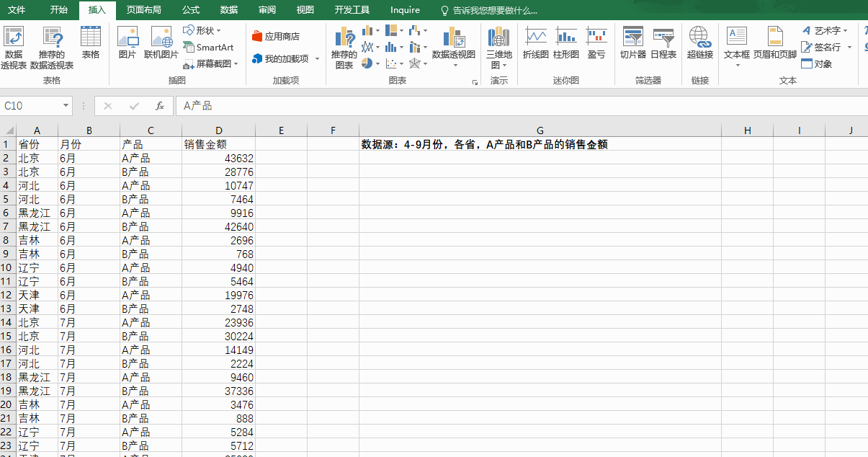Select the cell with value 19976

[219, 295]
